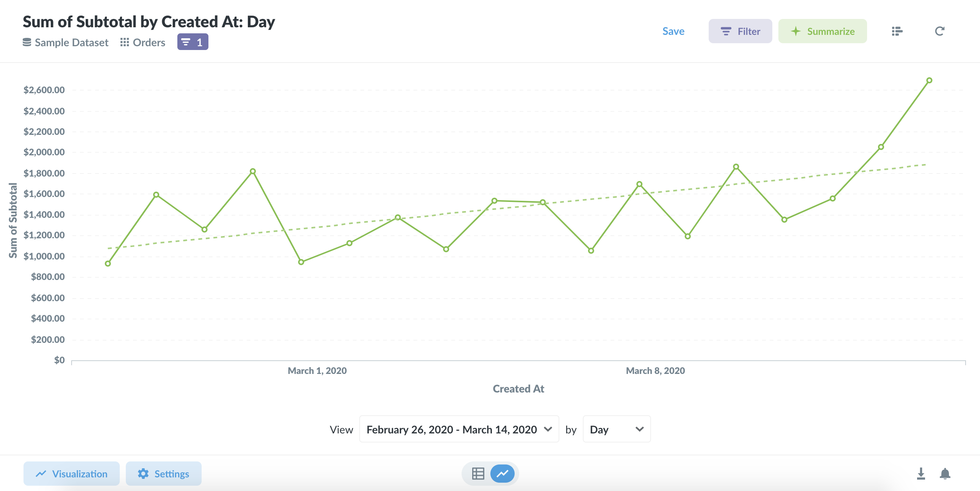Toggle the applied filter badge showing 1
This screenshot has width=980, height=491.
pos(193,42)
